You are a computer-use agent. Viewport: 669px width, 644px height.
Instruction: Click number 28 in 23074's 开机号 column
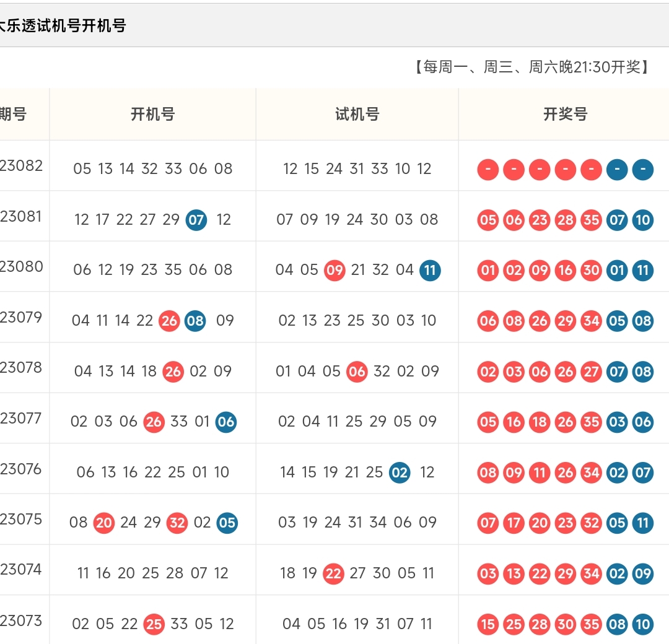175,573
